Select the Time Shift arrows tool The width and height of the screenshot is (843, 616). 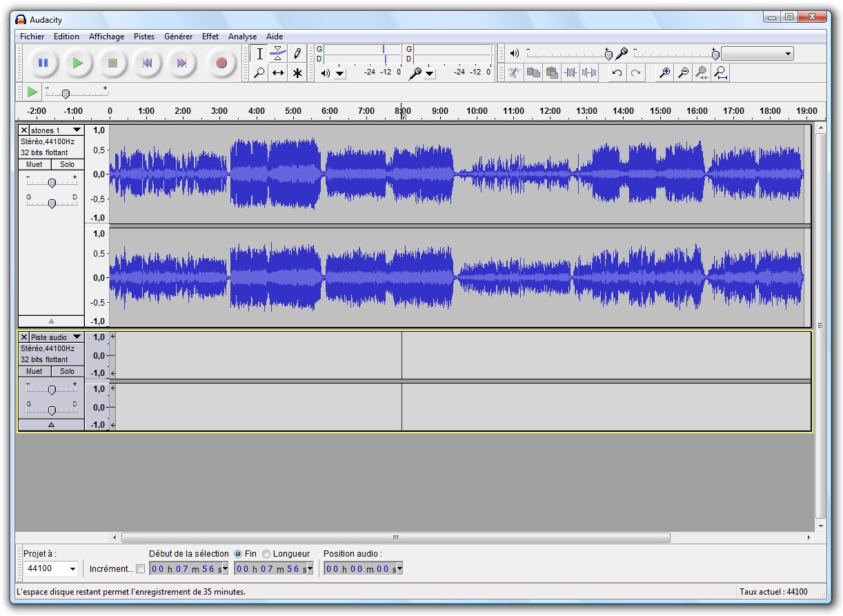click(x=278, y=72)
